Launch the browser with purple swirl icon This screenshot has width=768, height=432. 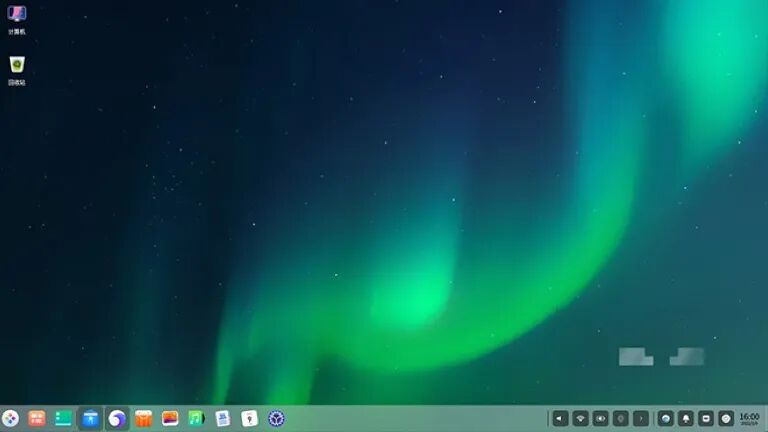[x=117, y=418]
